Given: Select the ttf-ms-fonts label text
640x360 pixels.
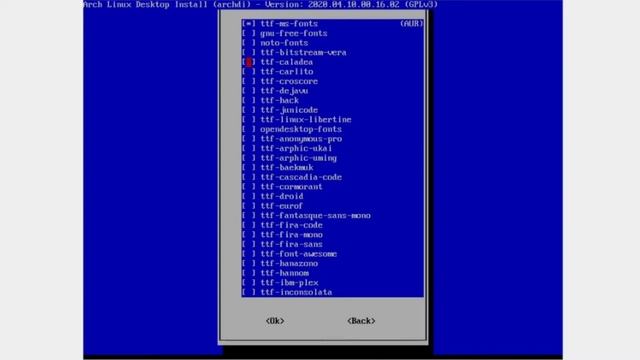Looking at the screenshot, I should tap(289, 24).
